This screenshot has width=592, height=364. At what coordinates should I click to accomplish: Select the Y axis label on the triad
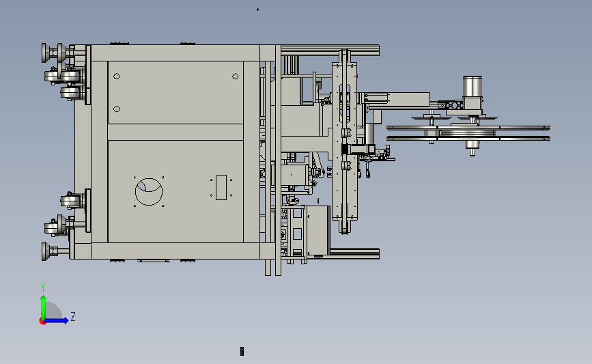(43, 288)
